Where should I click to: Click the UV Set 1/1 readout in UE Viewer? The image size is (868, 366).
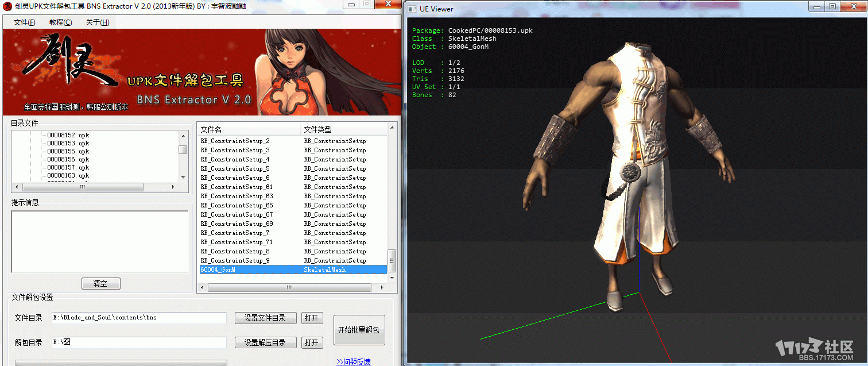[x=436, y=87]
